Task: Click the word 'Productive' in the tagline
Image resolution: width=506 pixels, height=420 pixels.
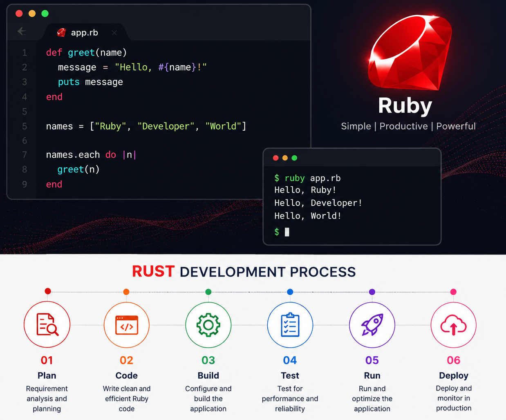Action: click(403, 126)
